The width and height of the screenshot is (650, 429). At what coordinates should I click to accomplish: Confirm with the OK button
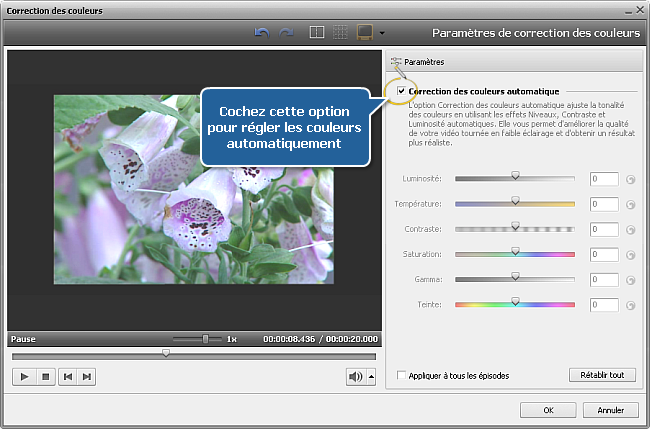tap(548, 410)
